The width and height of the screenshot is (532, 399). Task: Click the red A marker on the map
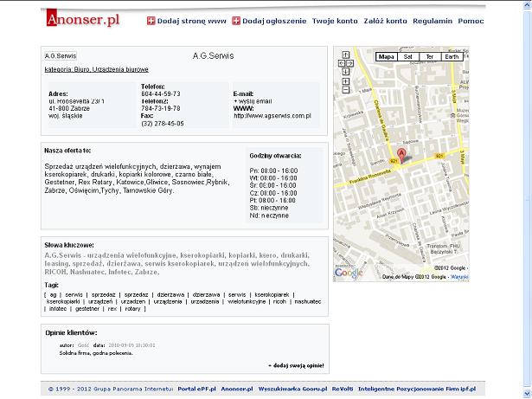pos(401,156)
